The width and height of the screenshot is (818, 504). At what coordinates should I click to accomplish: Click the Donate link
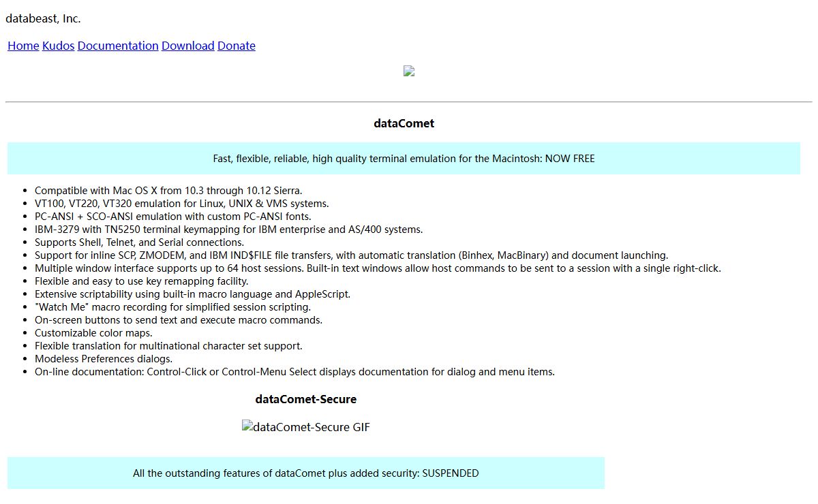point(237,46)
